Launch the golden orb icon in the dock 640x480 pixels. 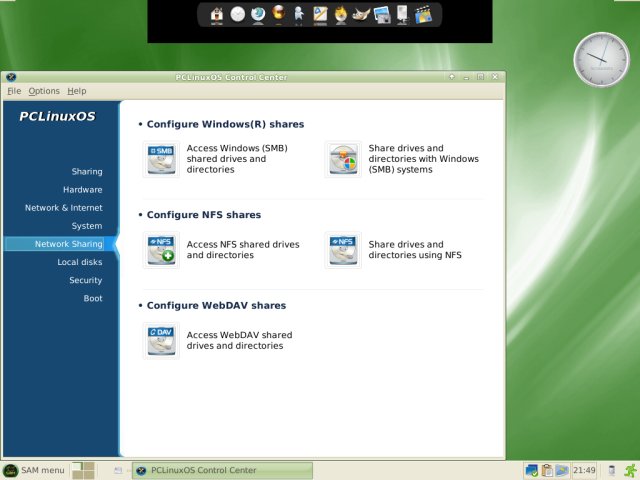tap(278, 13)
